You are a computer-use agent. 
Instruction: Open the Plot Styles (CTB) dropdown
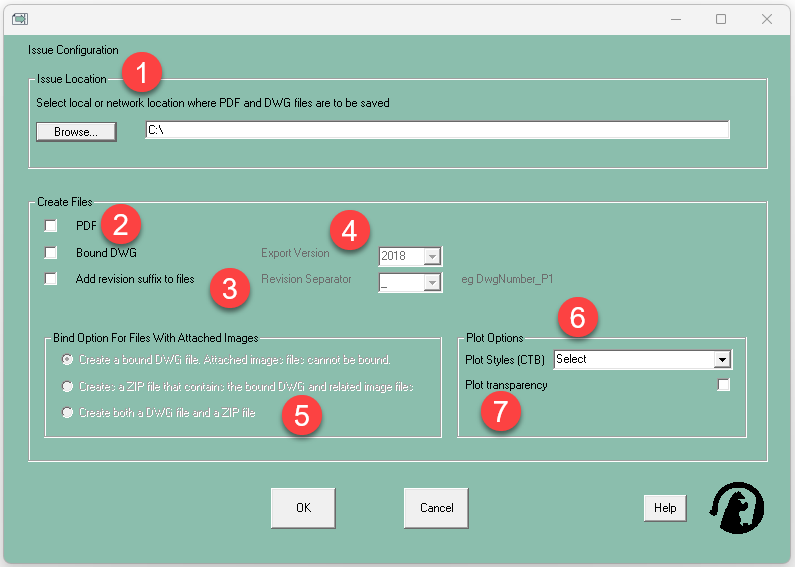pos(721,360)
